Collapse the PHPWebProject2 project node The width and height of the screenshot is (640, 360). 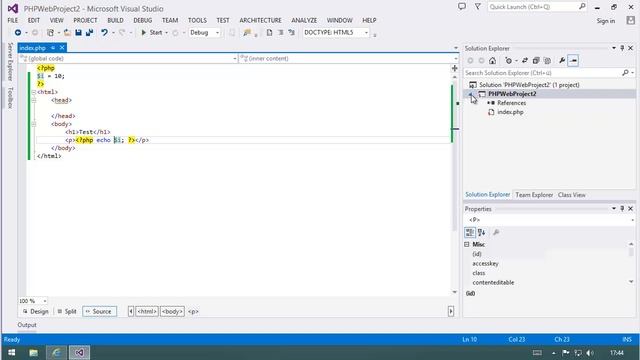[471, 94]
